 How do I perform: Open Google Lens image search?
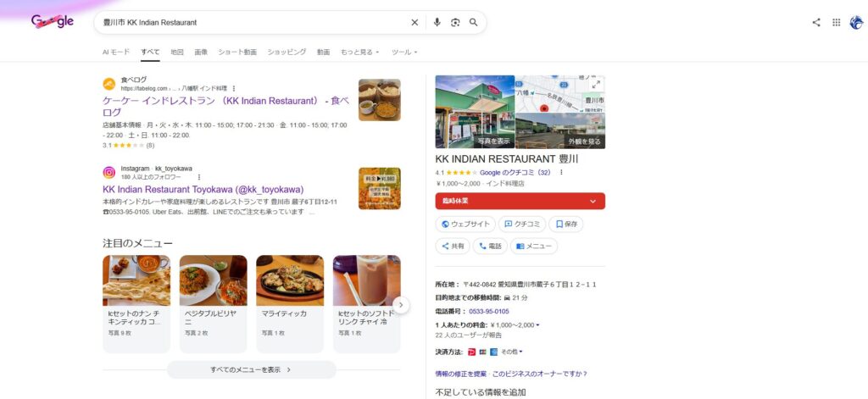tap(455, 23)
